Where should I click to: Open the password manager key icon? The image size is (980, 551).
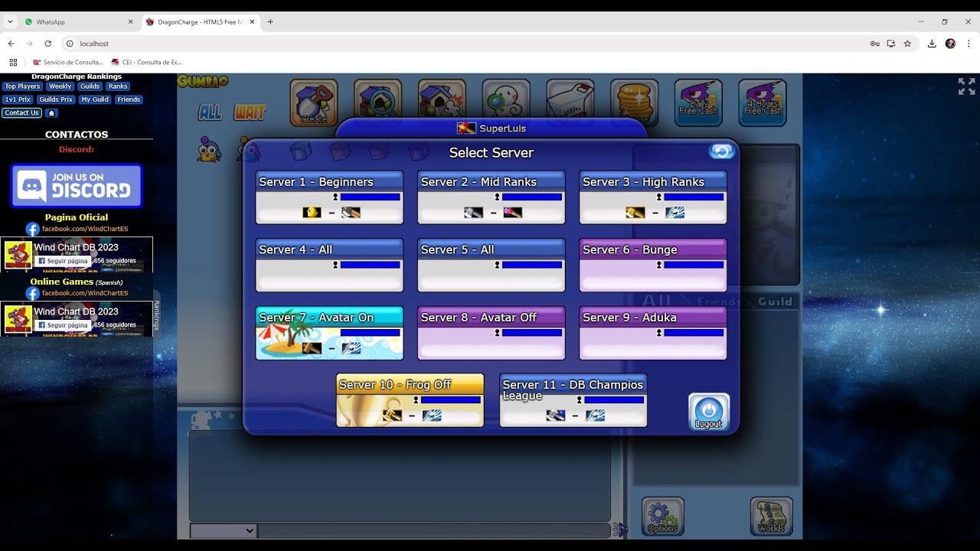pyautogui.click(x=874, y=44)
